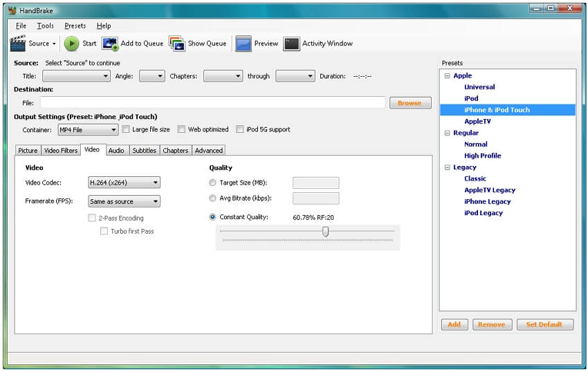Open the Presets menu

pyautogui.click(x=75, y=26)
